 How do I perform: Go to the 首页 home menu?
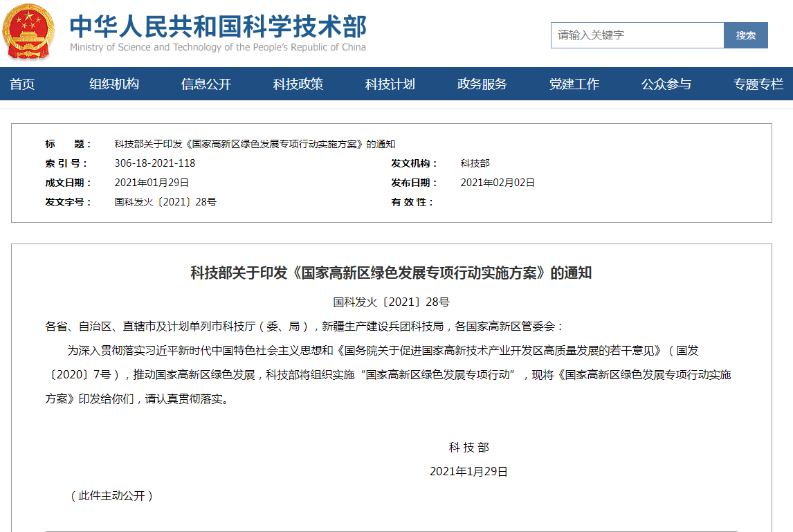[x=22, y=84]
